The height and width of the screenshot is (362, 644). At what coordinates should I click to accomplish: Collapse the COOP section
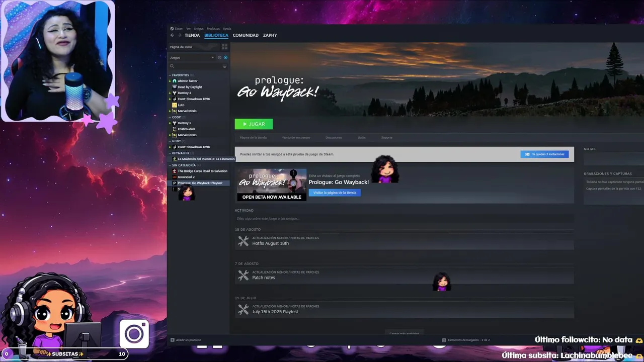pos(170,117)
